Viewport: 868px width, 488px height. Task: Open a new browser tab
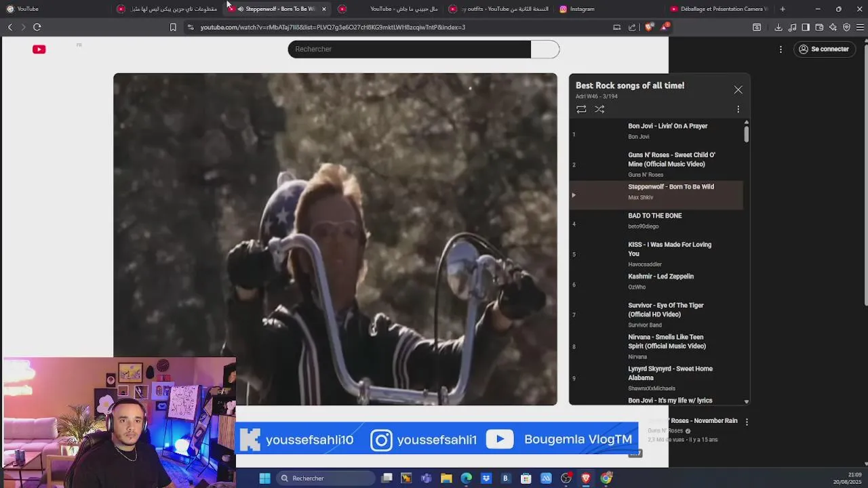(783, 9)
